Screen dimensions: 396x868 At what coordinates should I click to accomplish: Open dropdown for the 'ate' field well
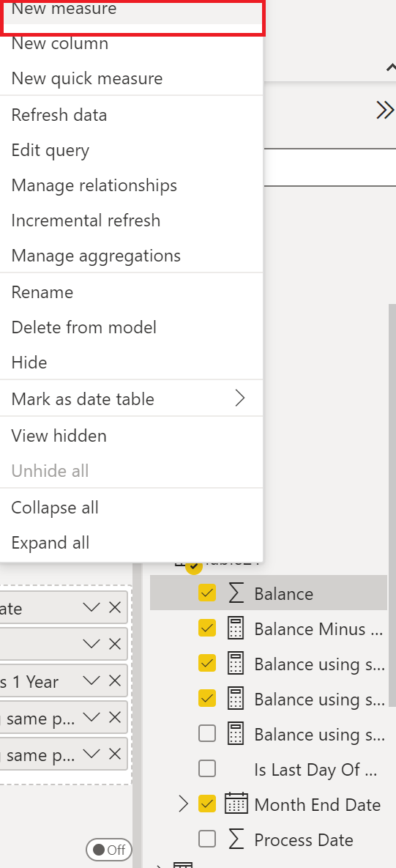pyautogui.click(x=91, y=608)
